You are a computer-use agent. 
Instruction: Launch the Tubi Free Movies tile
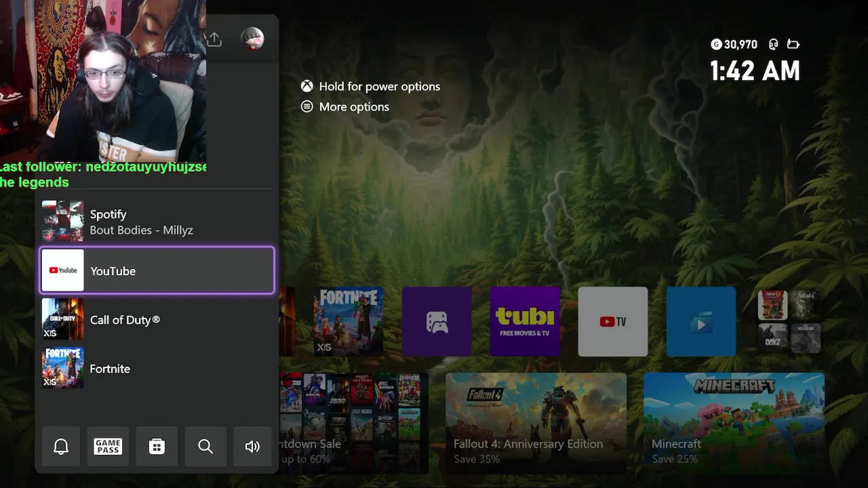point(525,321)
